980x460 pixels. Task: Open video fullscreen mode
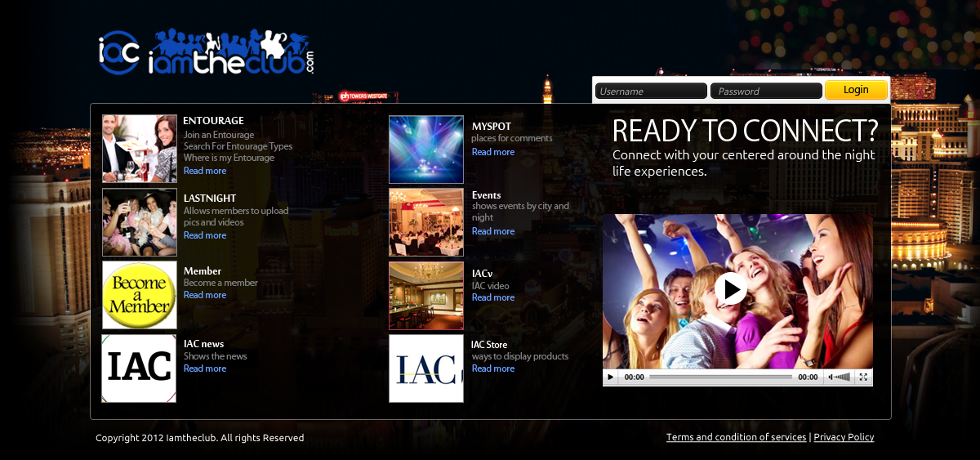(863, 377)
